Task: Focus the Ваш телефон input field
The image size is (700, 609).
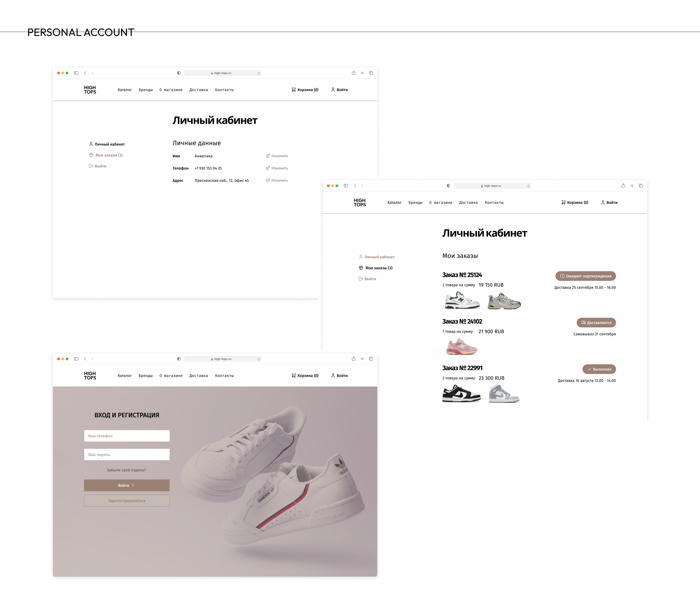Action: point(127,436)
